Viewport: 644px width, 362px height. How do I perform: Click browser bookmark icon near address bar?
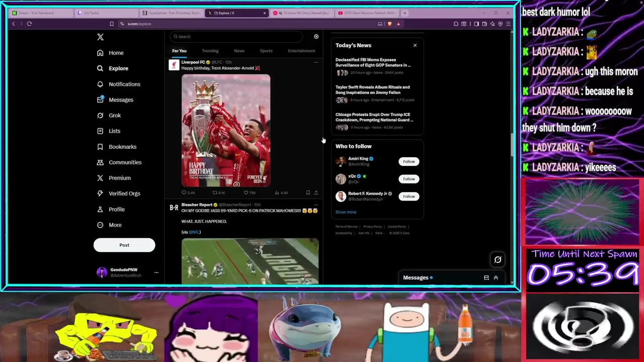click(112, 24)
